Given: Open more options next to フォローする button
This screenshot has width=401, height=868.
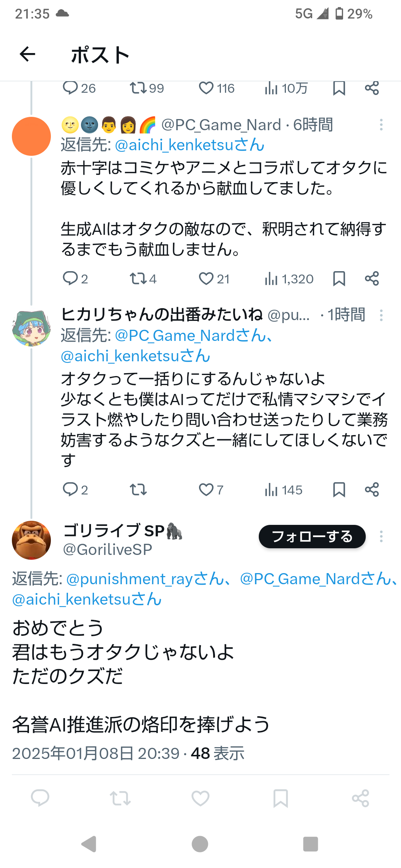Looking at the screenshot, I should tap(381, 536).
